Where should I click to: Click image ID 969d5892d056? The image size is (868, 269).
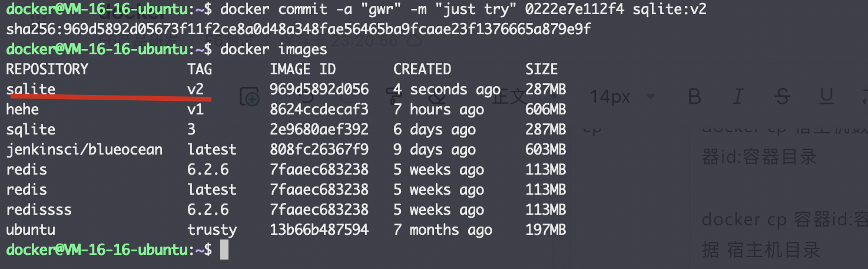319,90
